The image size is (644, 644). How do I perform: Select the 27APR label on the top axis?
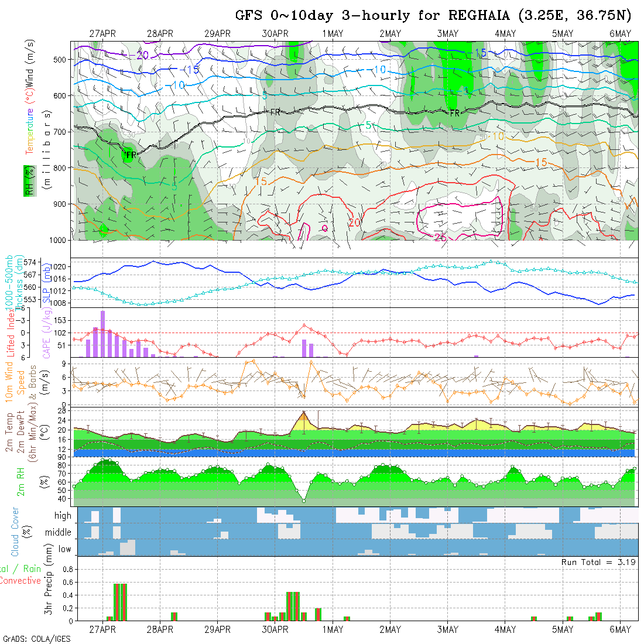coord(102,34)
